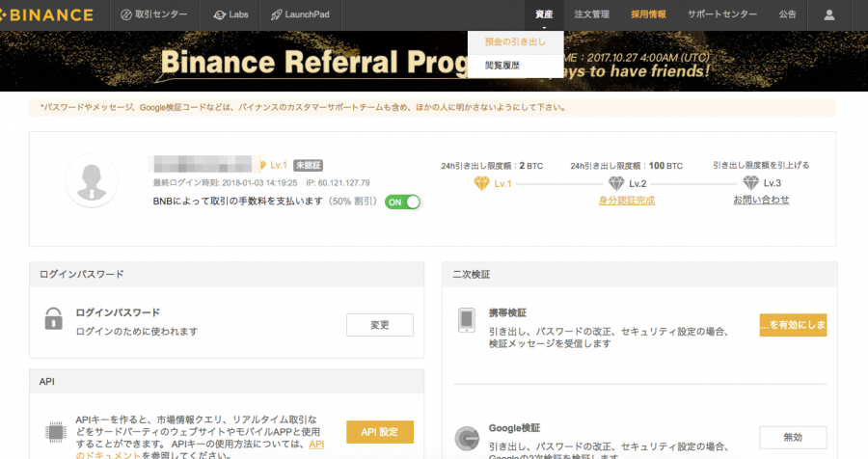Click the profile avatar picture
The image size is (868, 459).
92,181
